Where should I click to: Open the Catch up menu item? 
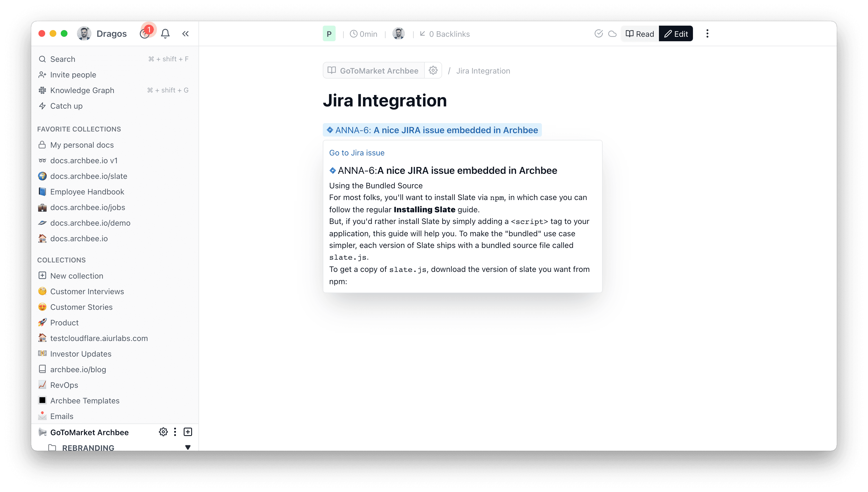tap(66, 106)
